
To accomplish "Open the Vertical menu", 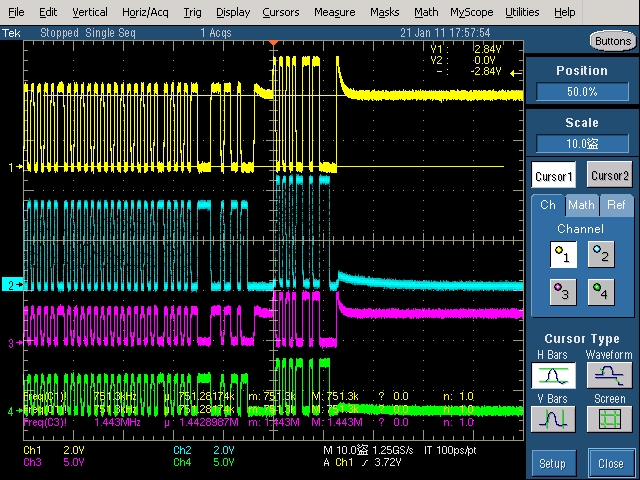I will 90,12.
